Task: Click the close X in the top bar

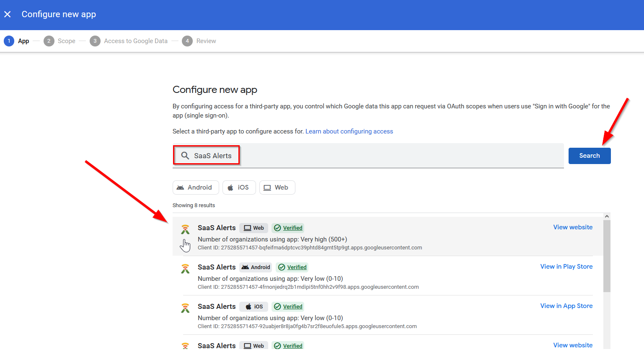Action: tap(8, 14)
